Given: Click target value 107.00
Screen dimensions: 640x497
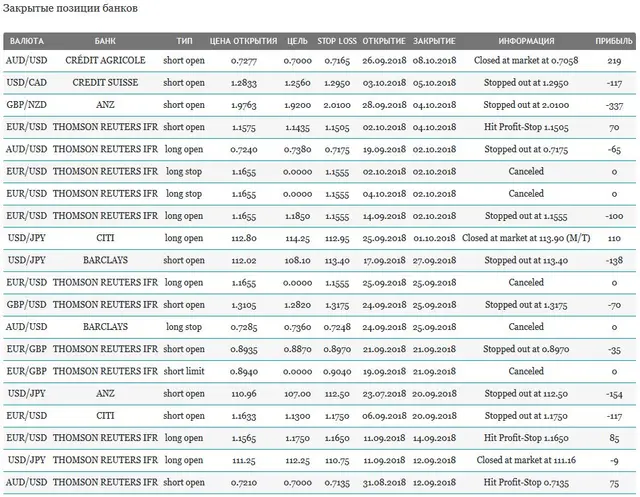Looking at the screenshot, I should tap(297, 394).
